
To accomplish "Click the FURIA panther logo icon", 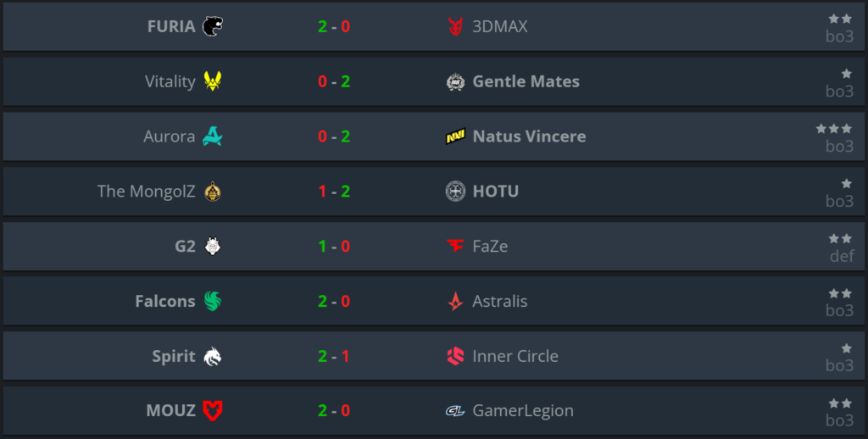I will tap(212, 26).
